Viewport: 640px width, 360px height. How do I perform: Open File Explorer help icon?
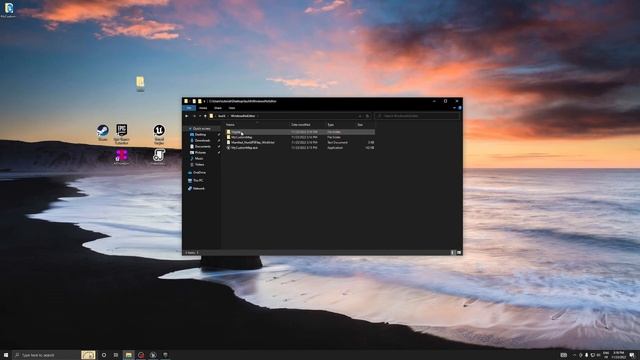pyautogui.click(x=460, y=108)
